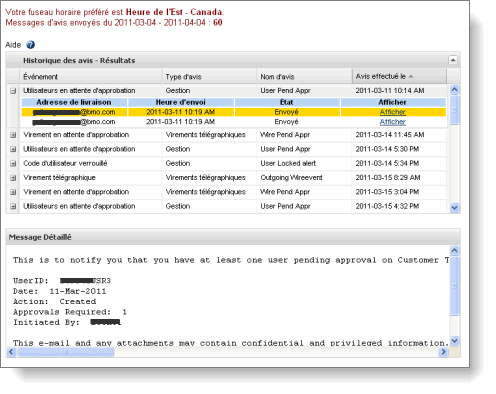Select the 'Outgoing Wireevent' cell

click(304, 178)
